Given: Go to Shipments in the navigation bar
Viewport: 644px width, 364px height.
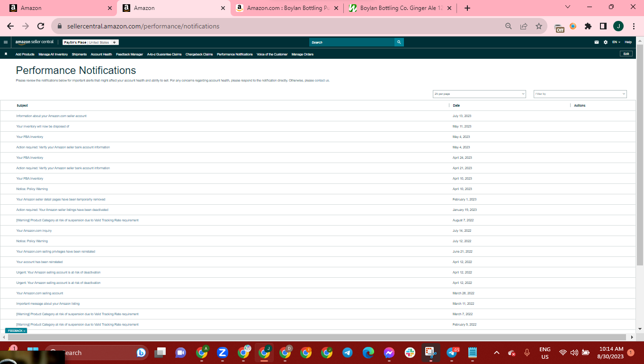Looking at the screenshot, I should pos(79,55).
